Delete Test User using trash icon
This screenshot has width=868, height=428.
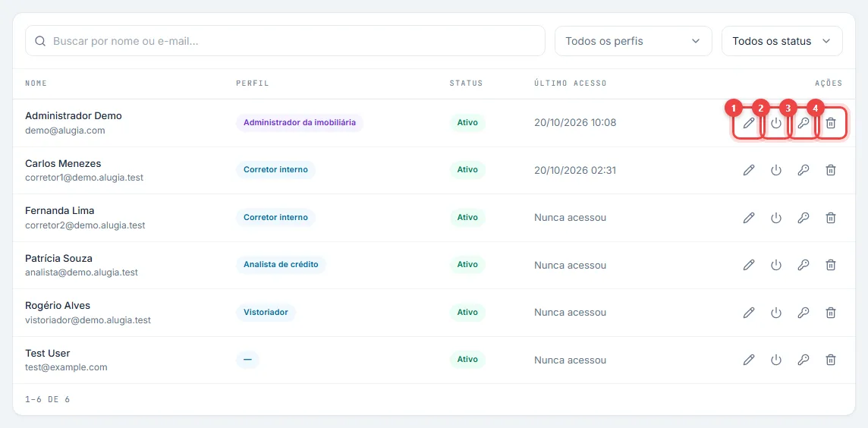click(x=830, y=360)
